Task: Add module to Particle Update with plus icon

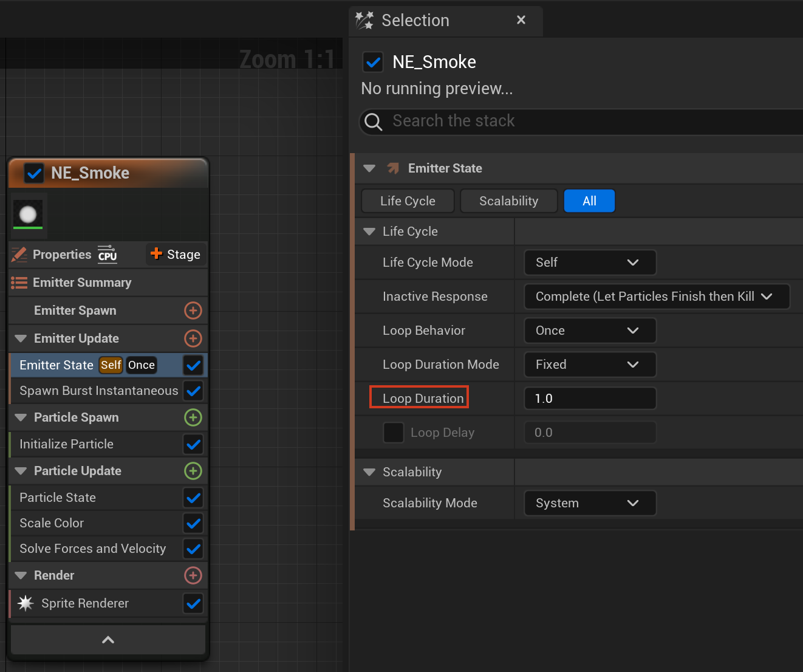Action: coord(193,471)
